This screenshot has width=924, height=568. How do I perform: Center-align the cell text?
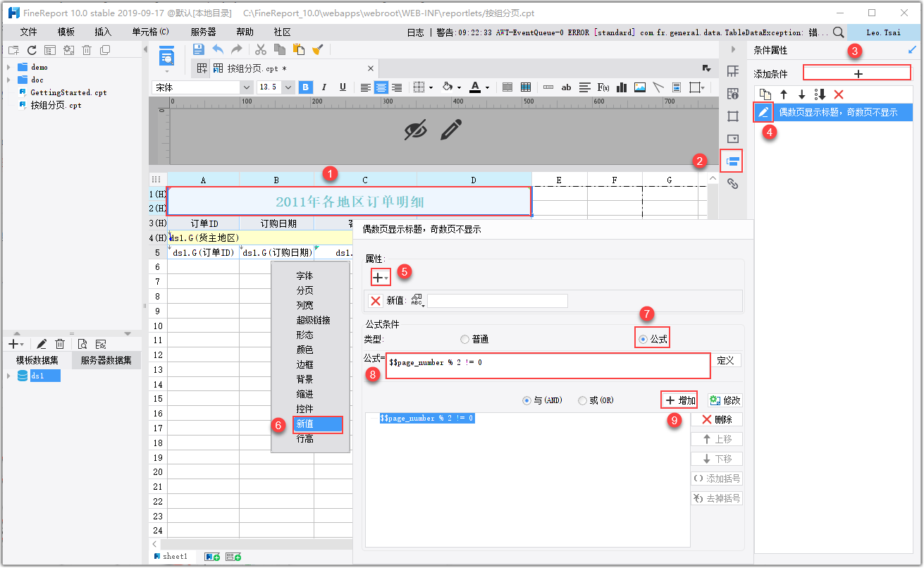[381, 87]
